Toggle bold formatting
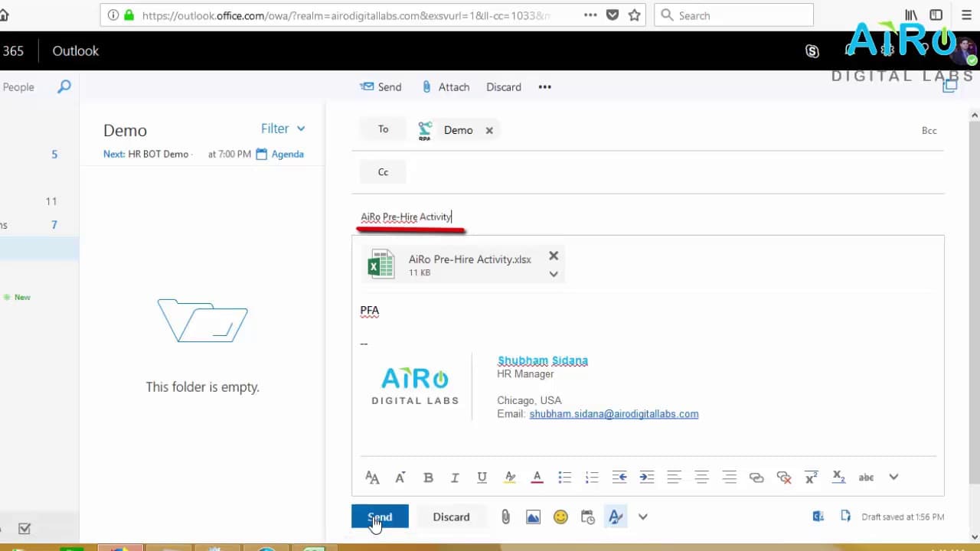The image size is (980, 551). click(428, 478)
